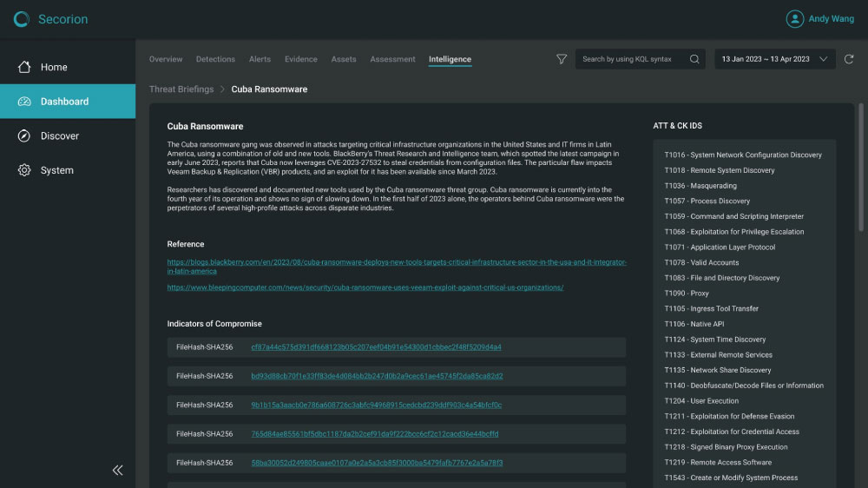This screenshot has height=488, width=868.
Task: Click the Cuba Ransomware breadcrumb entry
Action: click(x=269, y=89)
